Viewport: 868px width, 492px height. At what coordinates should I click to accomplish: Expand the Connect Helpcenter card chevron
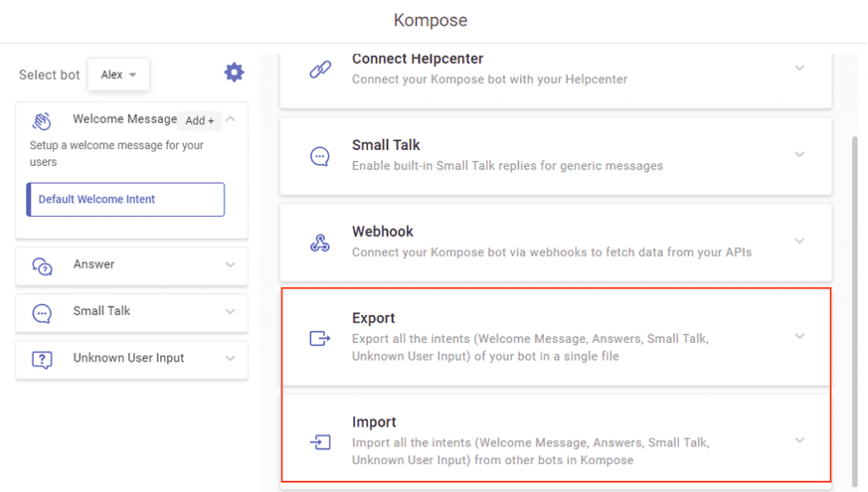click(x=799, y=68)
